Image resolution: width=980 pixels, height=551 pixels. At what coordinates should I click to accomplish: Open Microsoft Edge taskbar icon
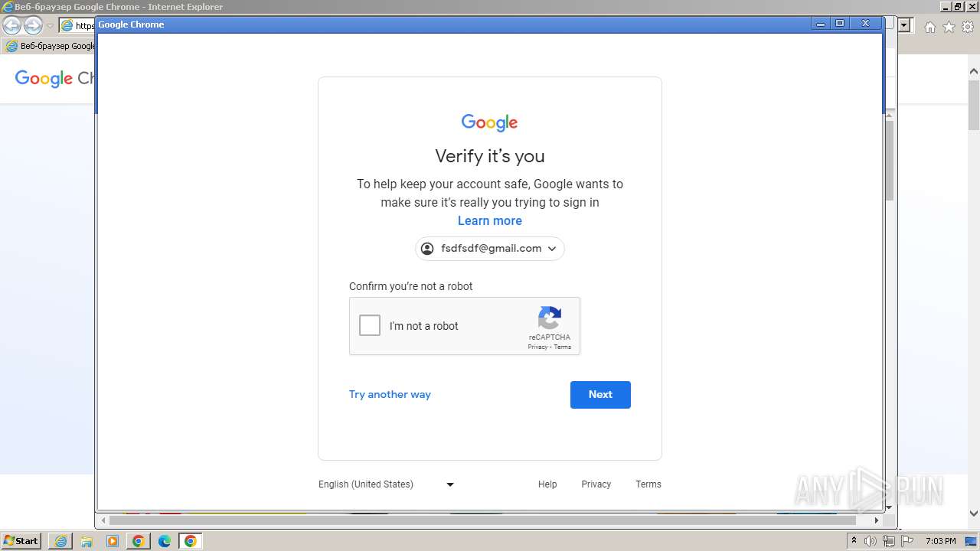165,541
